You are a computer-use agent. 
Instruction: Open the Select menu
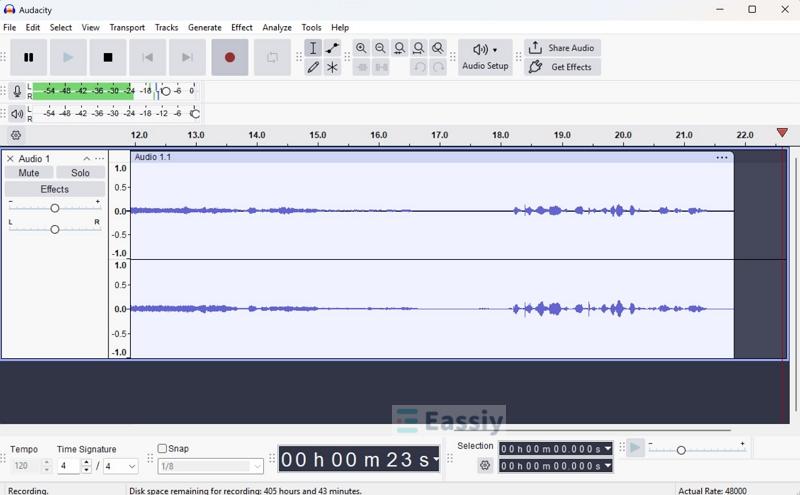pyautogui.click(x=61, y=28)
